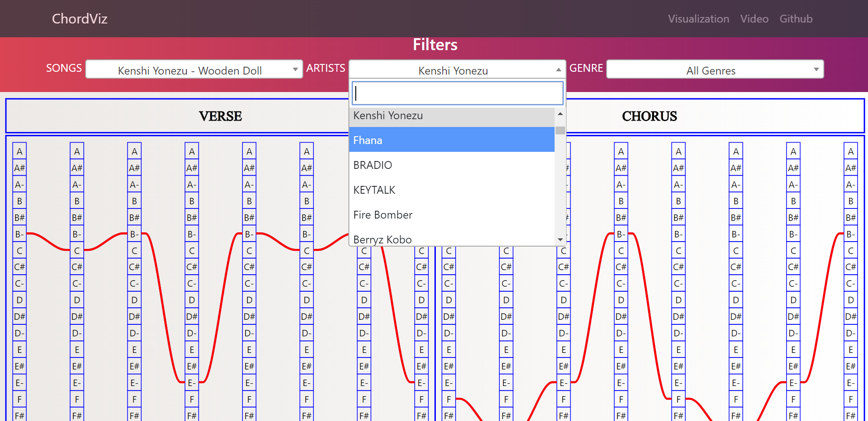Viewport: 868px width, 421px height.
Task: Choose BRADIO from the artist list
Action: (x=452, y=165)
